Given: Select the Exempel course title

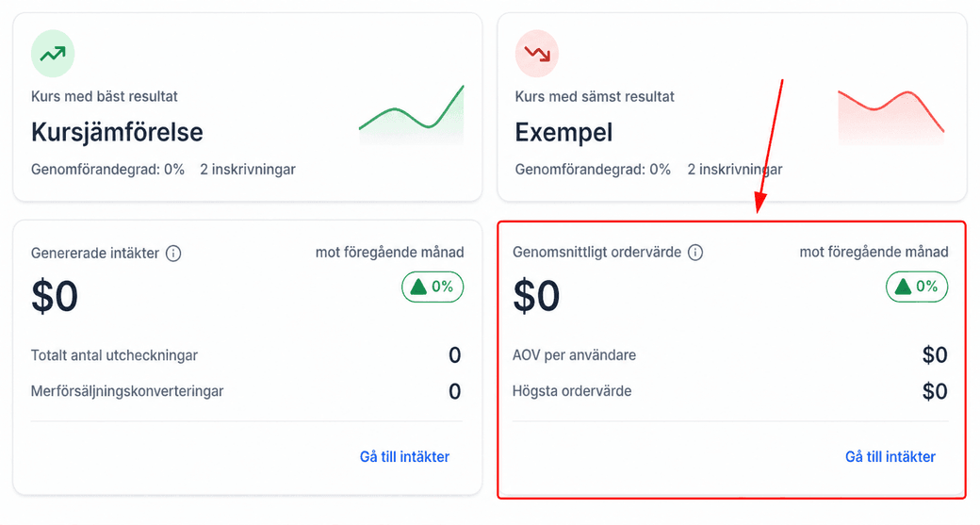Looking at the screenshot, I should 563,133.
